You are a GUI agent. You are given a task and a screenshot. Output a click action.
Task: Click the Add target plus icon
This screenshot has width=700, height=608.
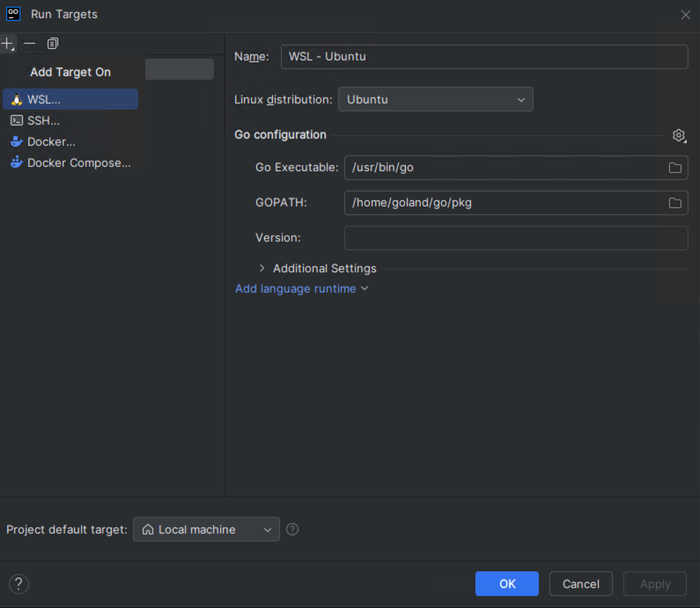(7, 44)
